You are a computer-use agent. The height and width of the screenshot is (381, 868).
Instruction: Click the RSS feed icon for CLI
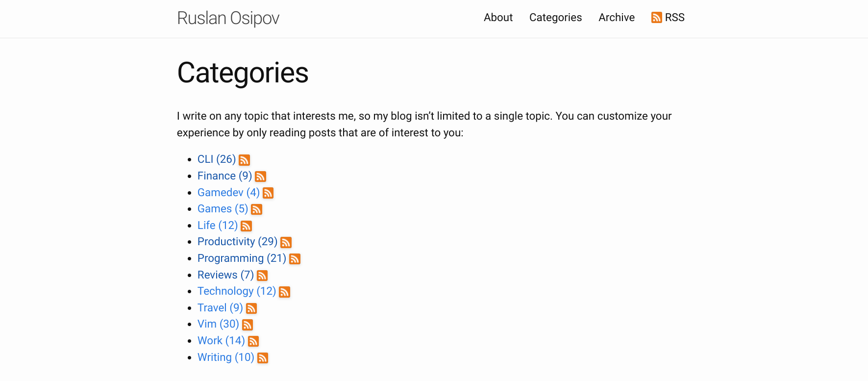click(244, 159)
